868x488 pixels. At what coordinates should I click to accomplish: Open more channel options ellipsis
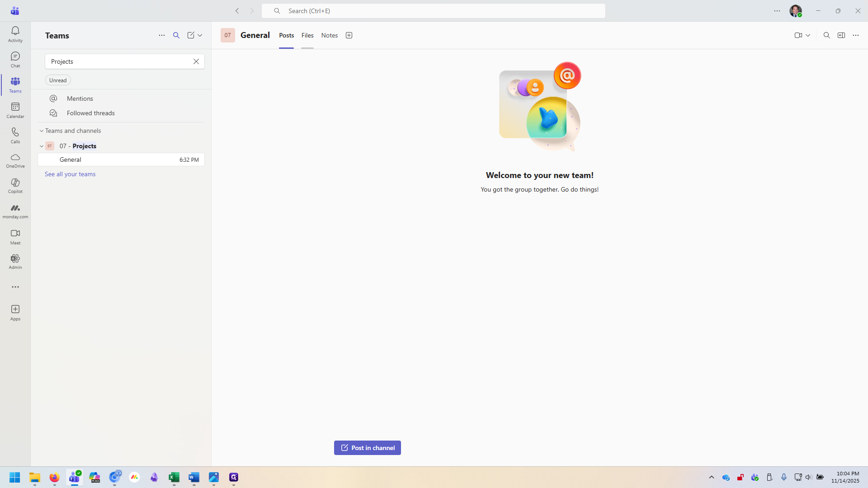coord(856,35)
